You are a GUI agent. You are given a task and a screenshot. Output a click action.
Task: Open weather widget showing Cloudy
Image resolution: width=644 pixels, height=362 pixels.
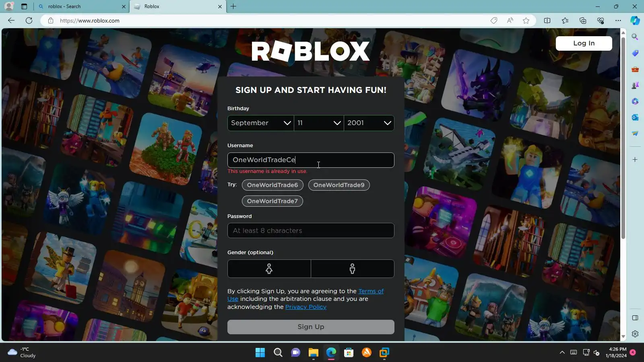coord(22,353)
